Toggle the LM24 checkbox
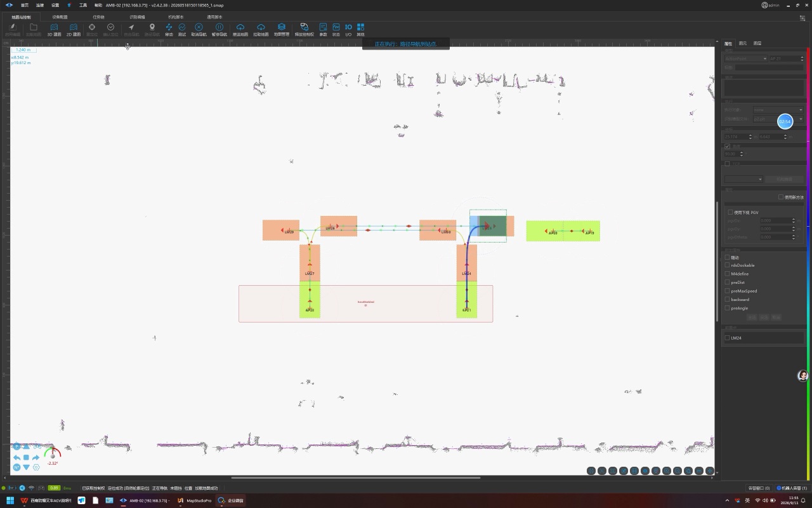Viewport: 812px width, 508px height. point(727,338)
